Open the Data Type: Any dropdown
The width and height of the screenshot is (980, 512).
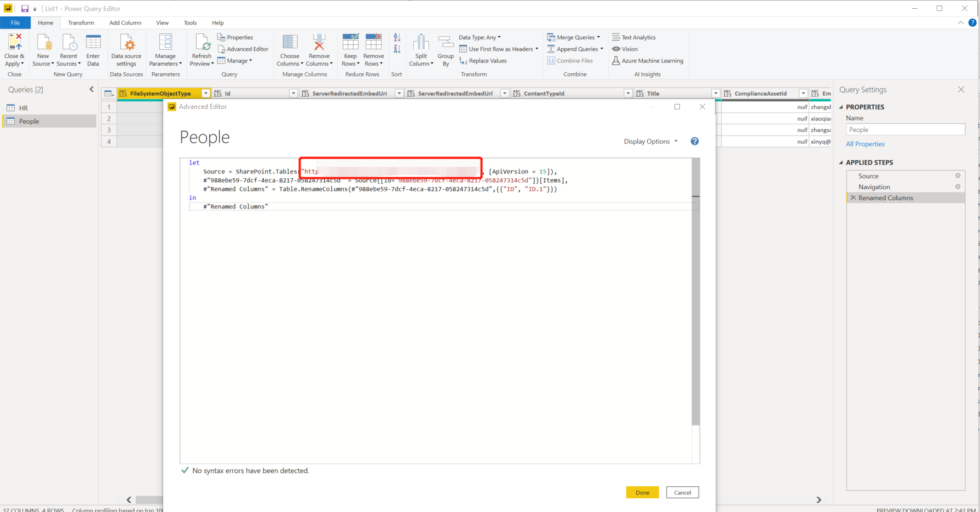pyautogui.click(x=480, y=37)
